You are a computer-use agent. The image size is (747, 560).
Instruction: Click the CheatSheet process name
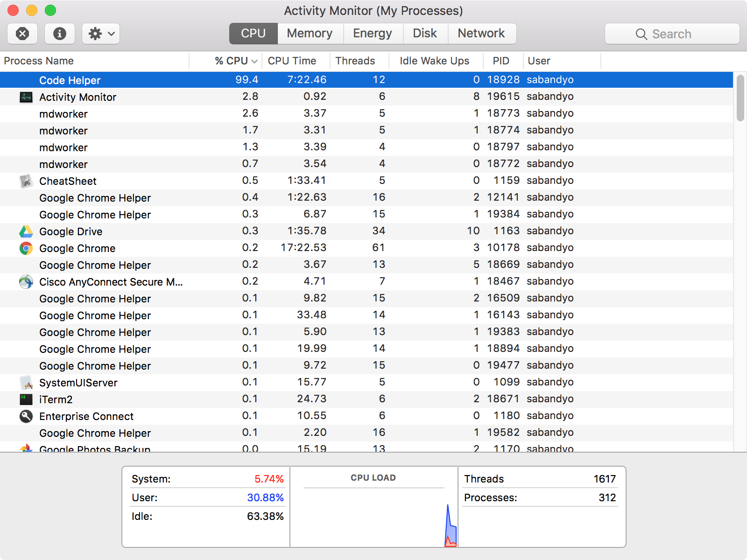tap(68, 181)
